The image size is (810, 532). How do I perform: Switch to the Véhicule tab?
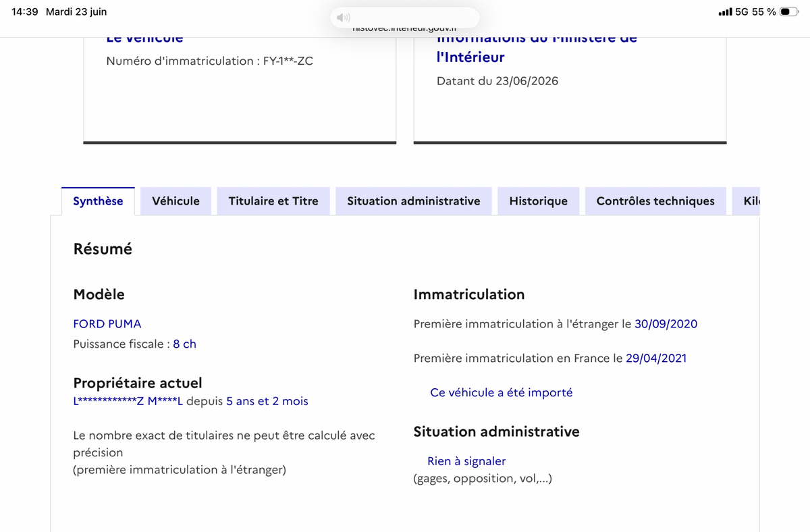[x=175, y=201]
